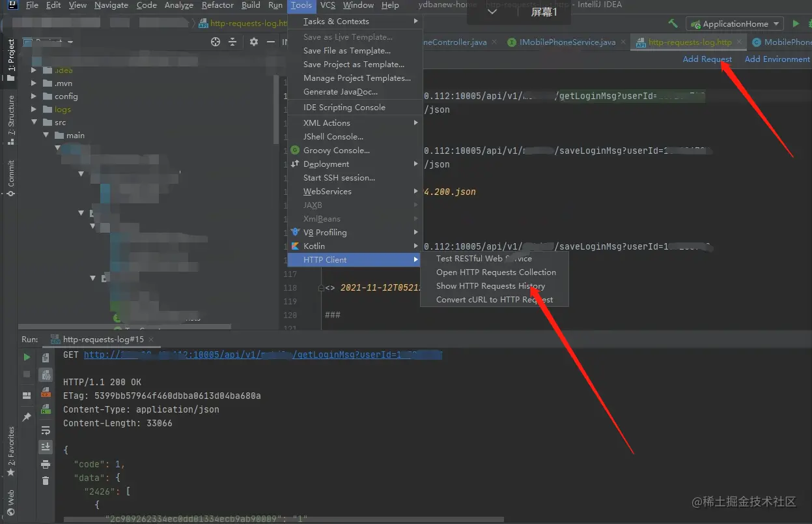Choose Manage Project Templates

pos(355,78)
